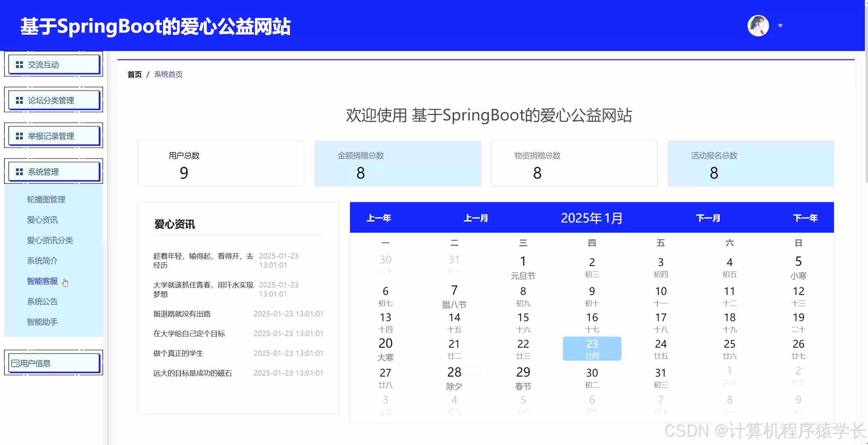Select greyed date 30 三十 of previous month
The width and height of the screenshot is (868, 445).
tap(385, 265)
